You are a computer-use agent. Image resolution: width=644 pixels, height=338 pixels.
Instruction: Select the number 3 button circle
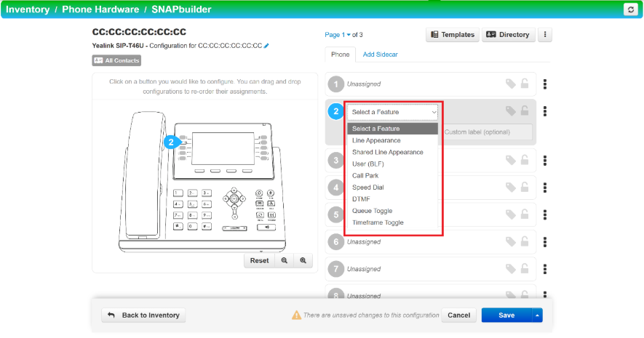point(336,161)
